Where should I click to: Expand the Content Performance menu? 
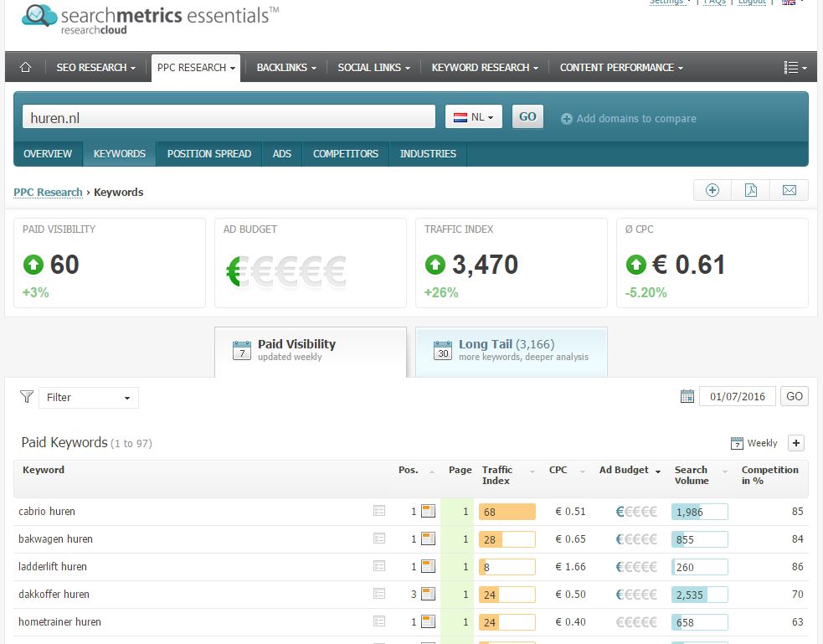[621, 68]
